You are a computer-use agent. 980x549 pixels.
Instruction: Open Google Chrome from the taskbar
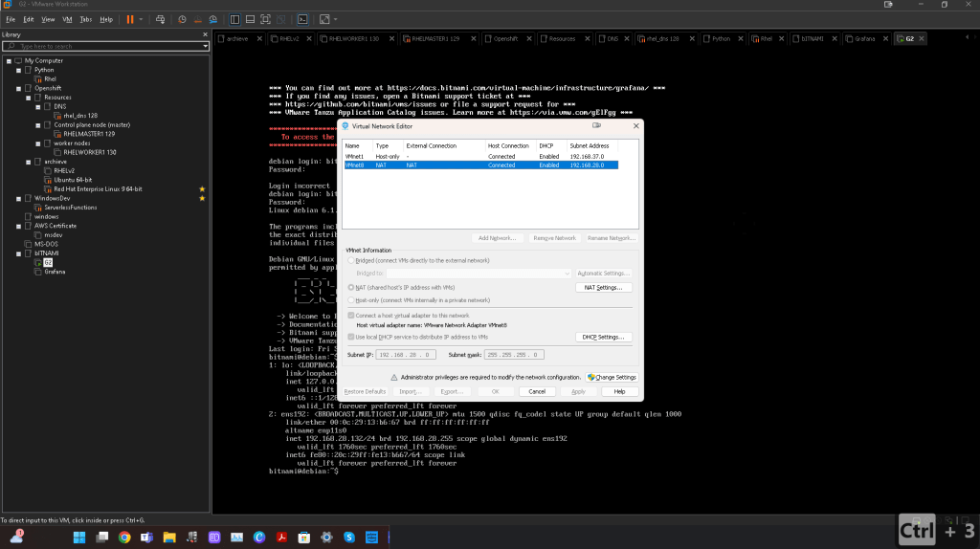(124, 538)
